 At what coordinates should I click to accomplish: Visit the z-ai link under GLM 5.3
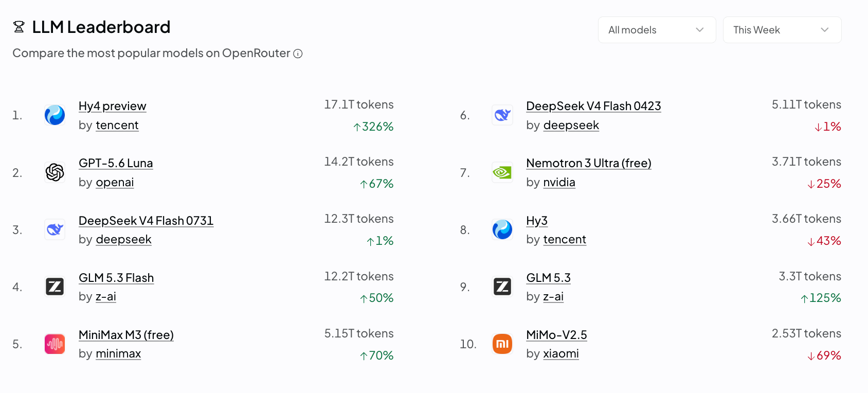click(553, 296)
